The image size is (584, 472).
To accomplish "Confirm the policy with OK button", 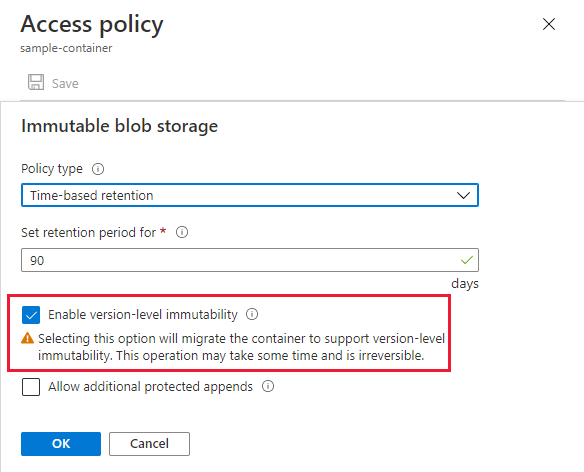I will (x=61, y=444).
